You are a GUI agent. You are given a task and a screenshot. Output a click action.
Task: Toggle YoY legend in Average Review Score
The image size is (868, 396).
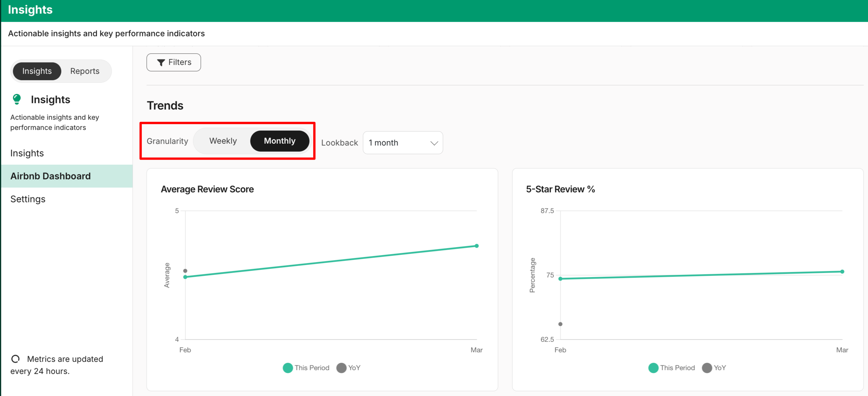[x=348, y=368]
